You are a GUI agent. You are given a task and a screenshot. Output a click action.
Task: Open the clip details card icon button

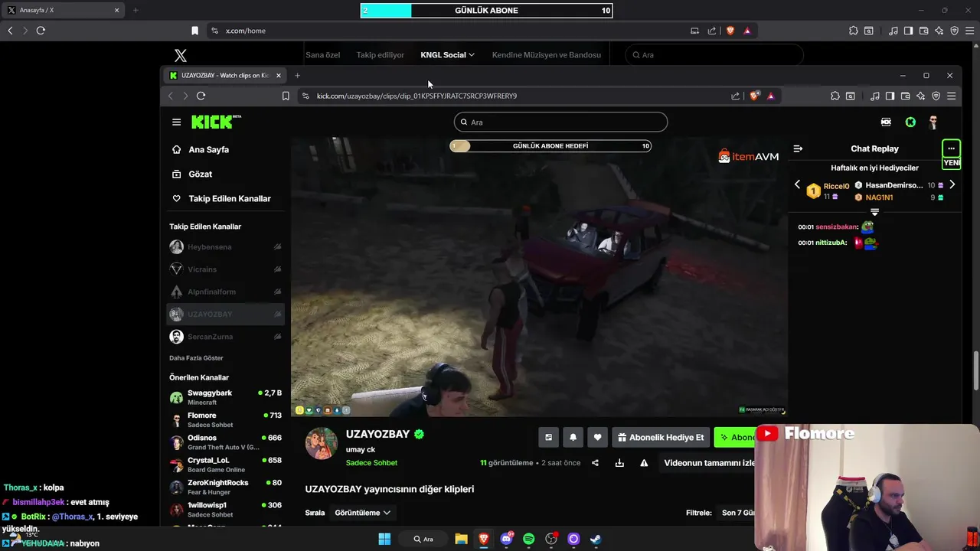[x=548, y=438]
